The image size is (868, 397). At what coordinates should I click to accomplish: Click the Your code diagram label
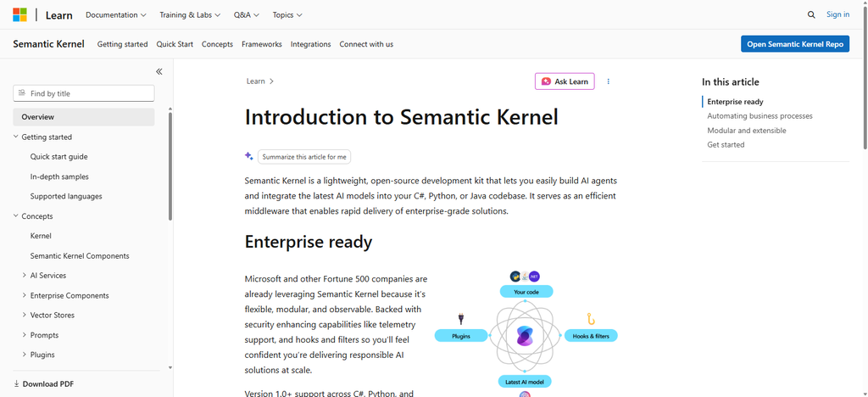[526, 291]
